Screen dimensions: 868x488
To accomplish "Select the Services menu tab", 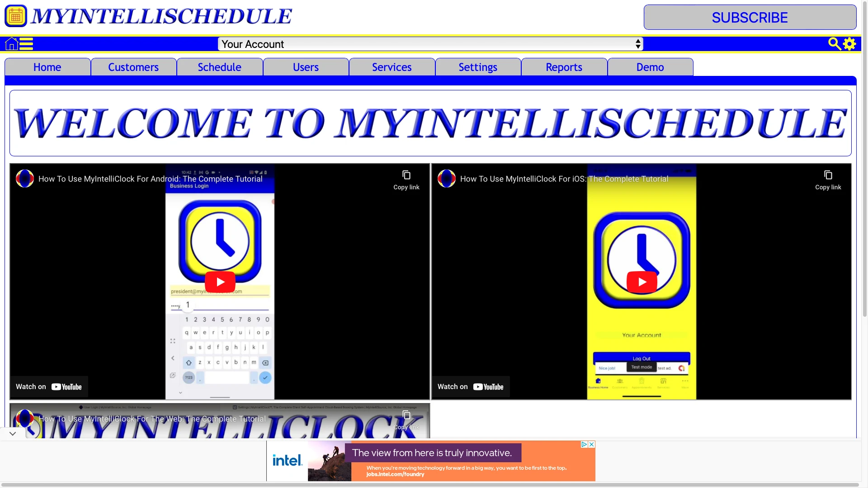I will 392,67.
